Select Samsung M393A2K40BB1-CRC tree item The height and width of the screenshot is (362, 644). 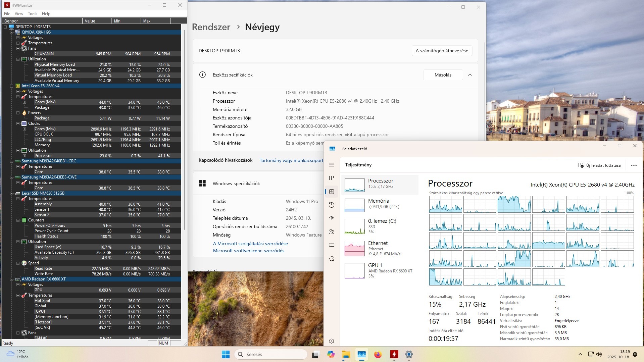click(49, 161)
